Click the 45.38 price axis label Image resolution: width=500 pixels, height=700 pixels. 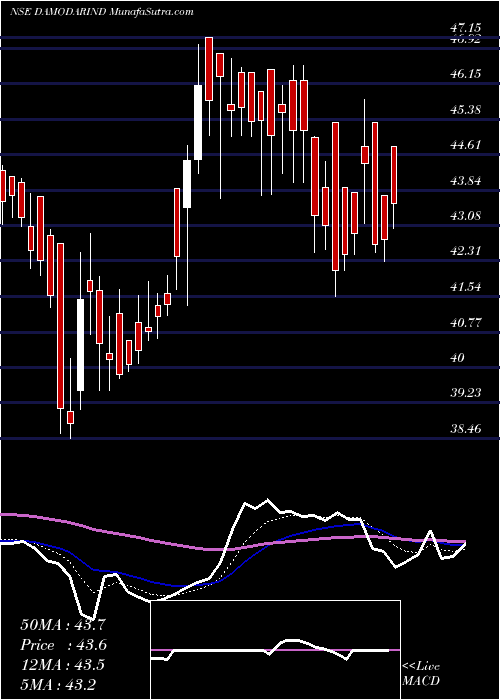tap(465, 109)
